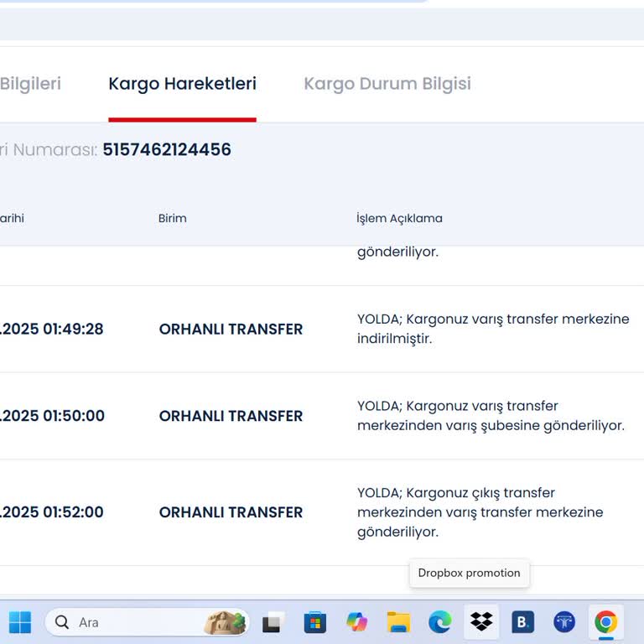Open the Kargo Durum Bilgisi tab
644x644 pixels.
(387, 84)
